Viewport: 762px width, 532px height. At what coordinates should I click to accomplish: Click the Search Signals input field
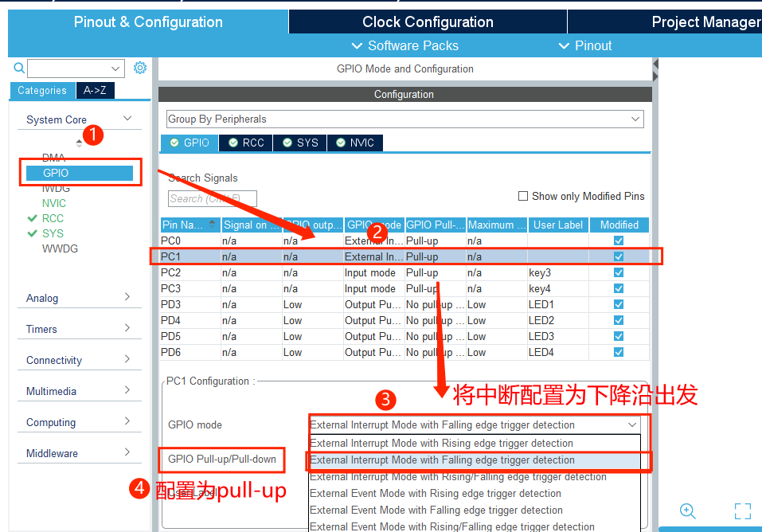(x=213, y=198)
